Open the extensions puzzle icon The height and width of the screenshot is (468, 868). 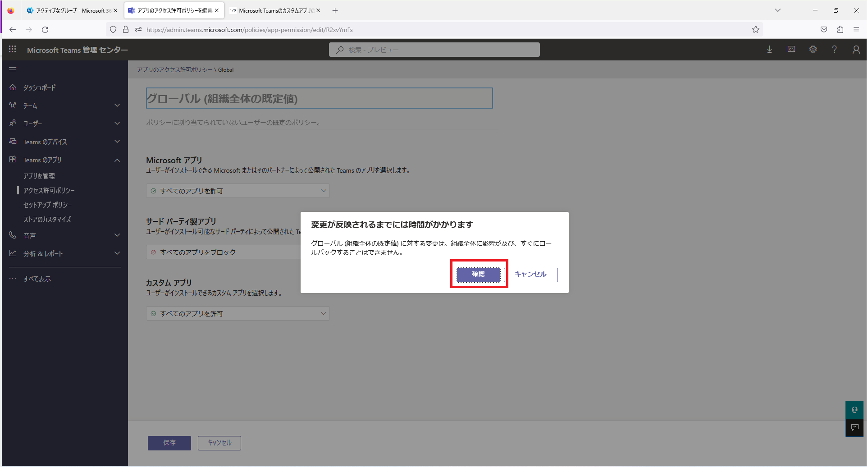click(x=840, y=30)
